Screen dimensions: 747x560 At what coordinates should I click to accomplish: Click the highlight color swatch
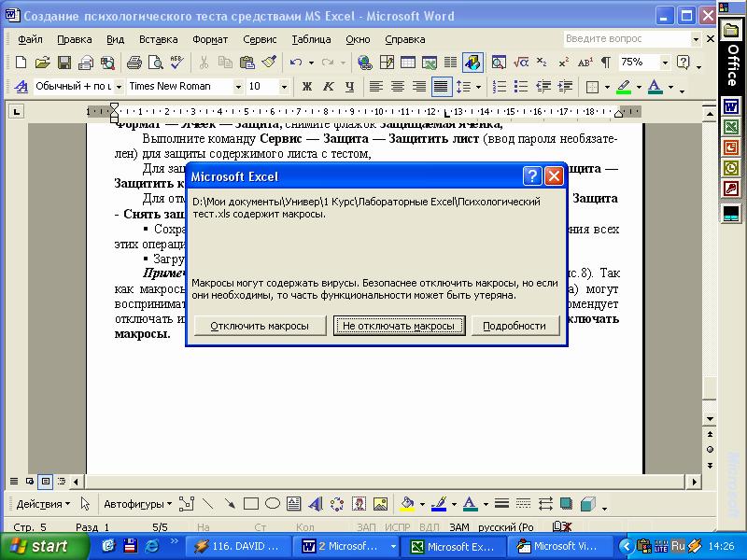coord(624,87)
